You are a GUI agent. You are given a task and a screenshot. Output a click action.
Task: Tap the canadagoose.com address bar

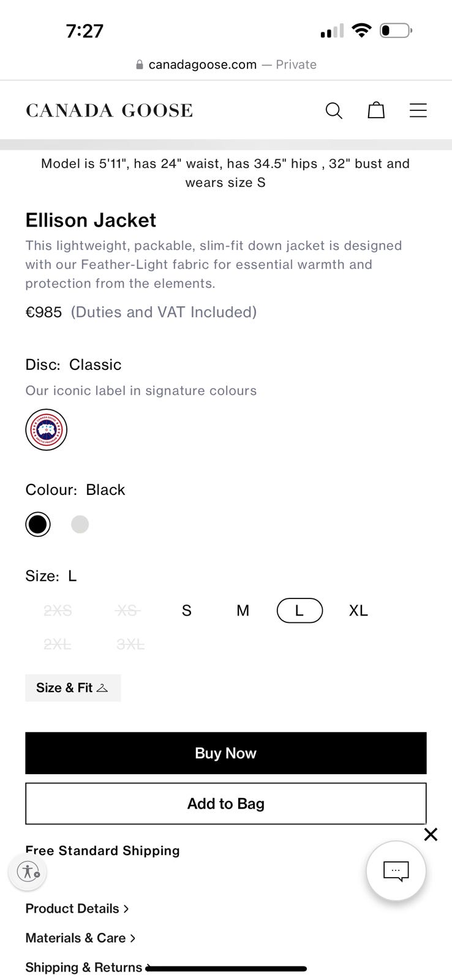226,65
